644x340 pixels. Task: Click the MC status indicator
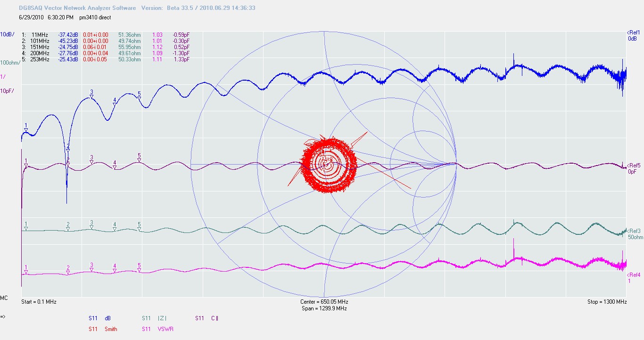4,298
